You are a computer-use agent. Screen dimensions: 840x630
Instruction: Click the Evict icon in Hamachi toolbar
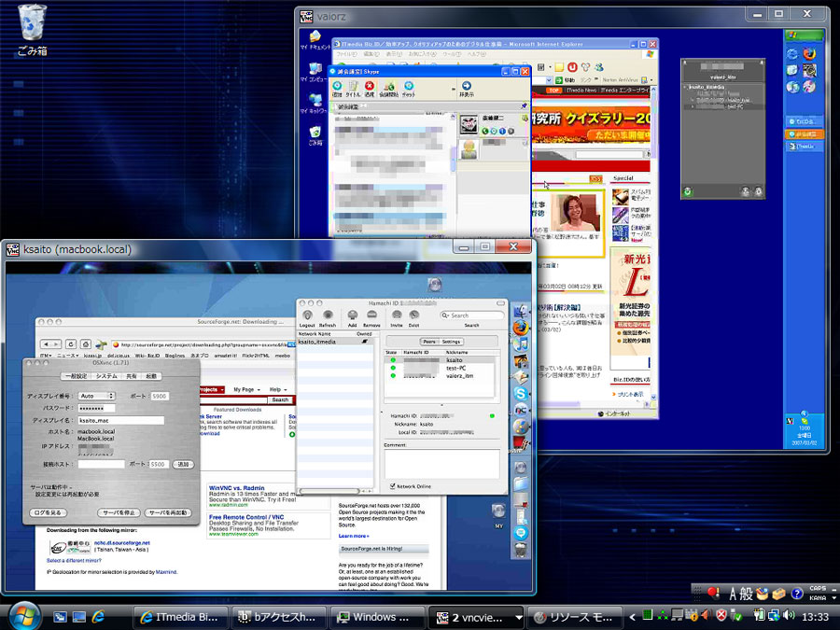pos(413,315)
